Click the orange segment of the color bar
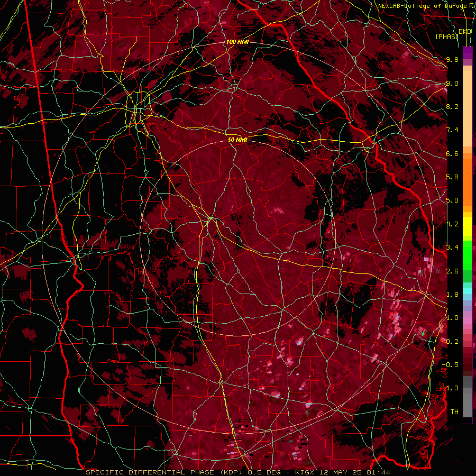The height and width of the screenshot is (476, 476). click(x=467, y=182)
